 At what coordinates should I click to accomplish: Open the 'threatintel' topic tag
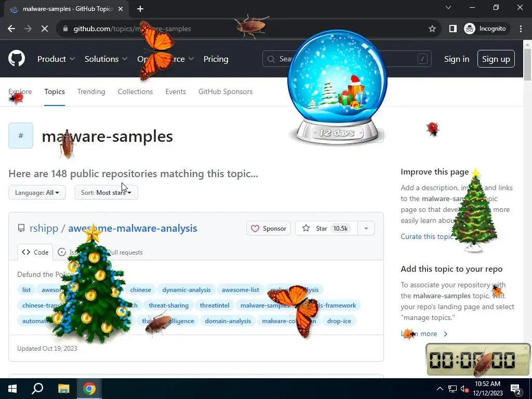215,305
